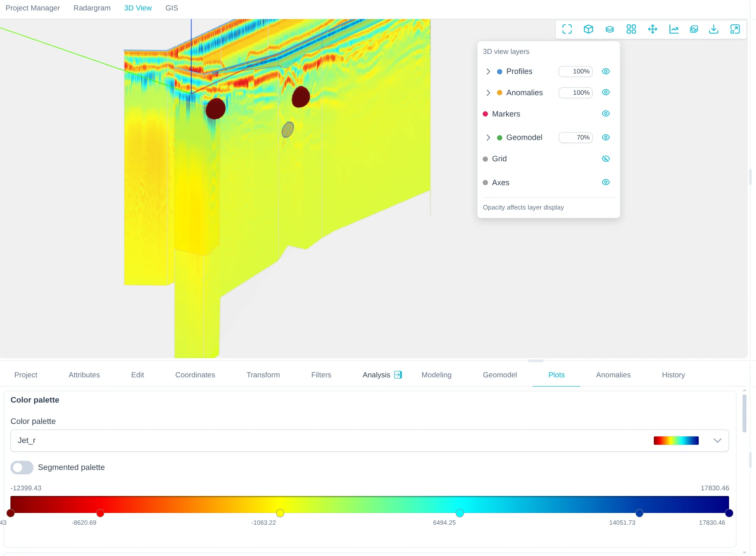Open the Jet_r color palette dropdown
The width and height of the screenshot is (756, 556).
[x=717, y=440]
